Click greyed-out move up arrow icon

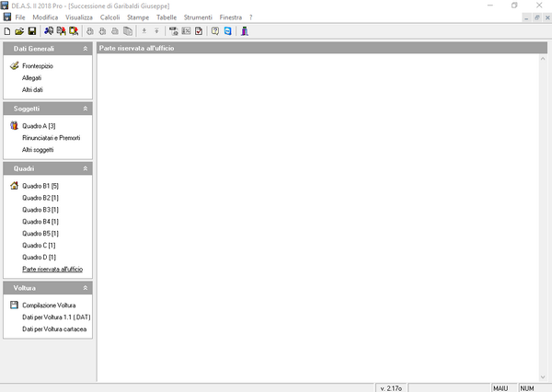point(156,31)
